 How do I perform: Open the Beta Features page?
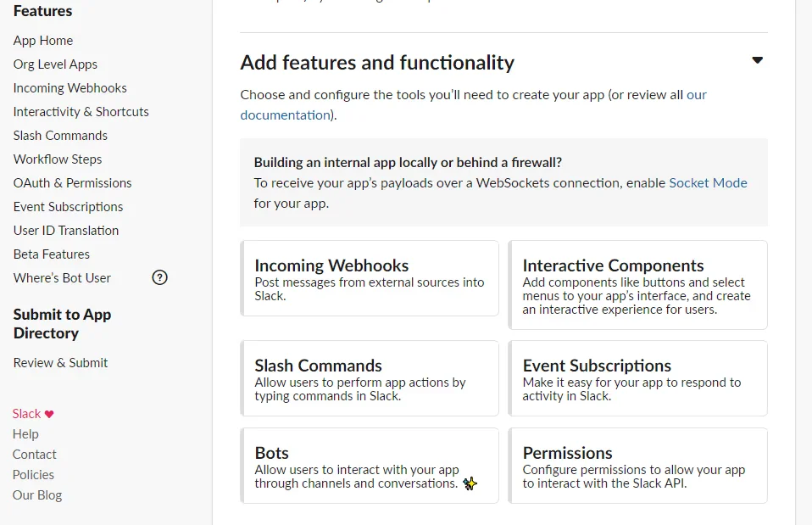pos(52,254)
